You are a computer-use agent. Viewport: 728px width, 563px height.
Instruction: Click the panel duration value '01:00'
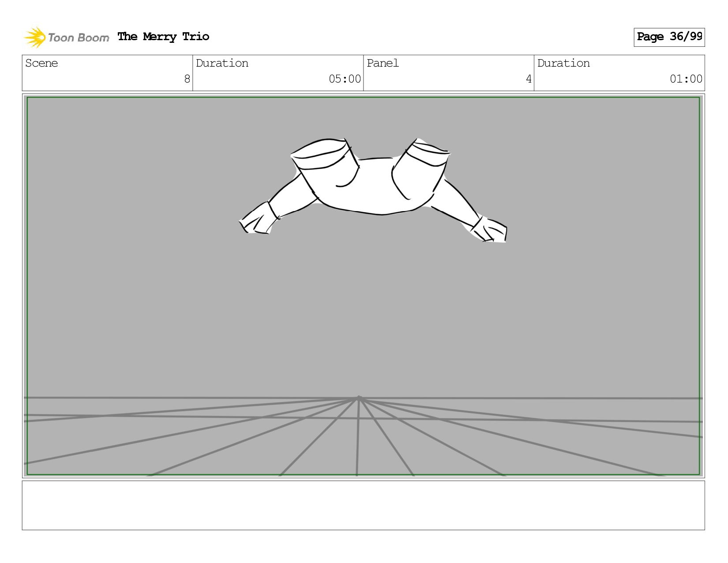[686, 79]
